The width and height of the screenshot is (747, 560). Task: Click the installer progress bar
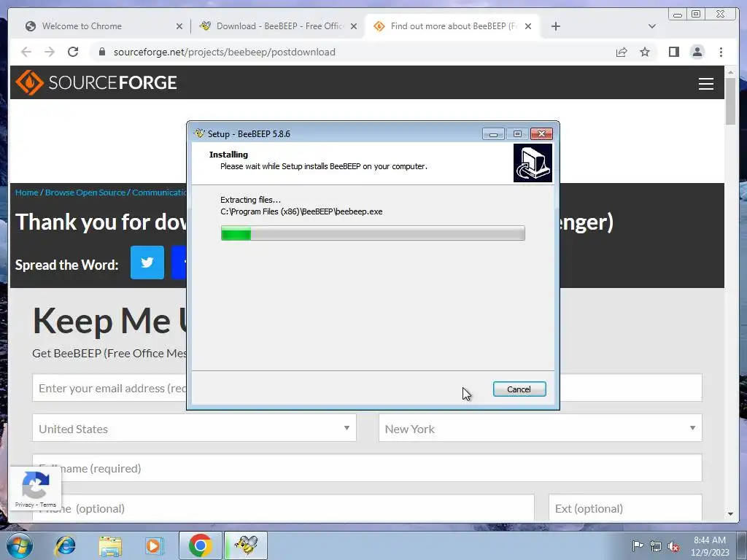[x=373, y=233]
